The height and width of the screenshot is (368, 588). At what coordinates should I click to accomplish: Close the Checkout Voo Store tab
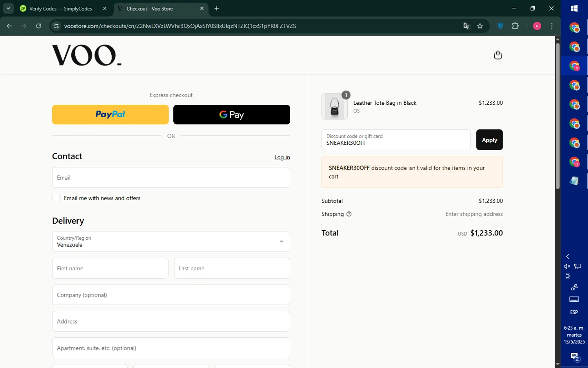pos(202,8)
